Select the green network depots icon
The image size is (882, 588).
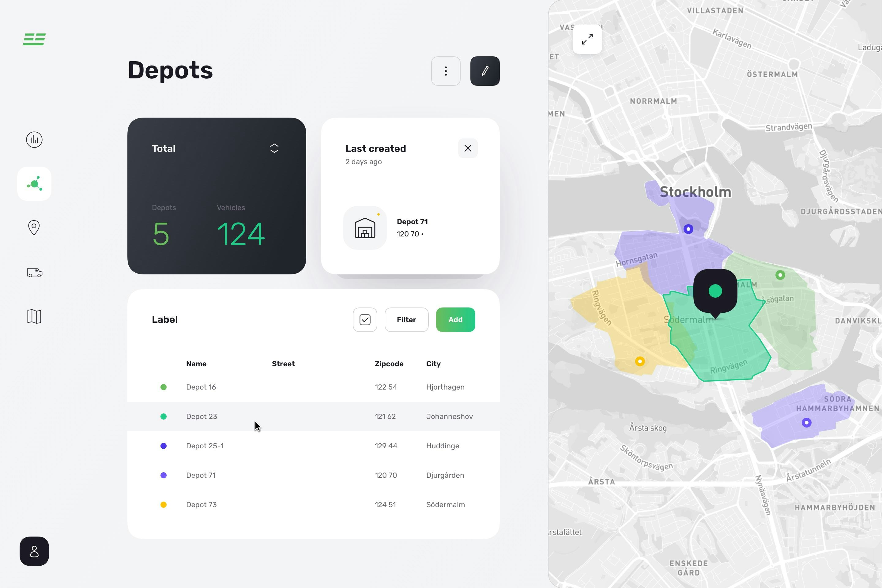[34, 183]
